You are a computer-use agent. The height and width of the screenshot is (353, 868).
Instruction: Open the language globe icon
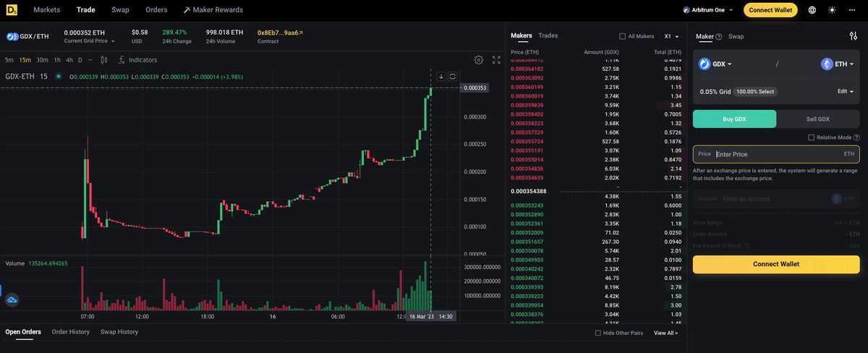coord(812,10)
